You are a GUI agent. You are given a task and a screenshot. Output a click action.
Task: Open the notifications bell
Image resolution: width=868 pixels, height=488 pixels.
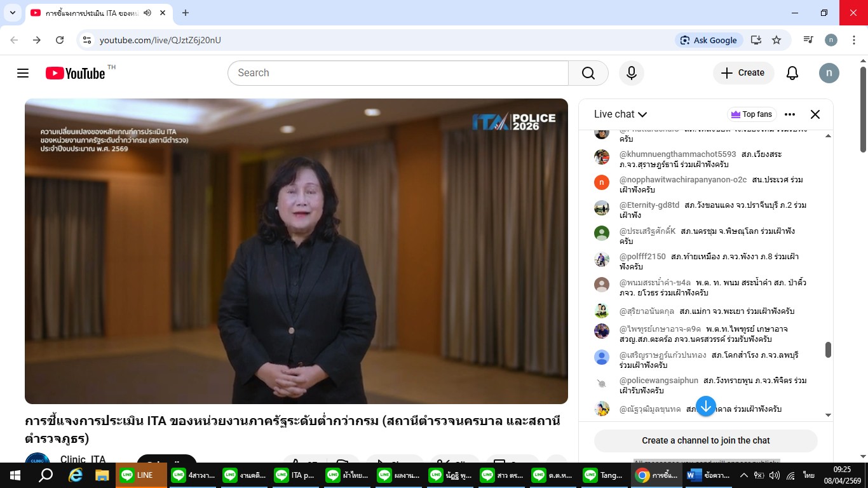point(792,73)
